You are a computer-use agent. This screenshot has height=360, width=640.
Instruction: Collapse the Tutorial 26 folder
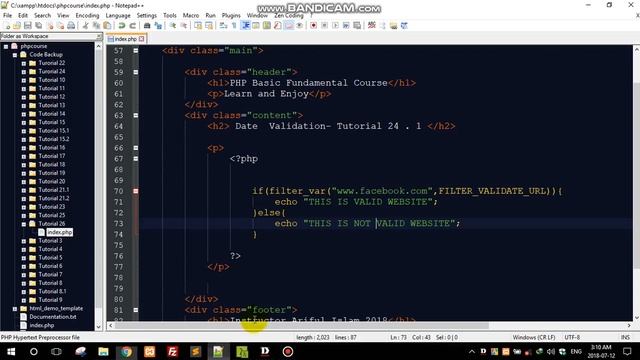(x=24, y=224)
